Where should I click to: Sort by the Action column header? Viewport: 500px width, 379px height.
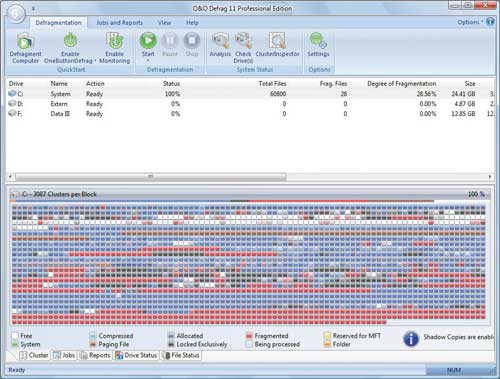(x=95, y=83)
